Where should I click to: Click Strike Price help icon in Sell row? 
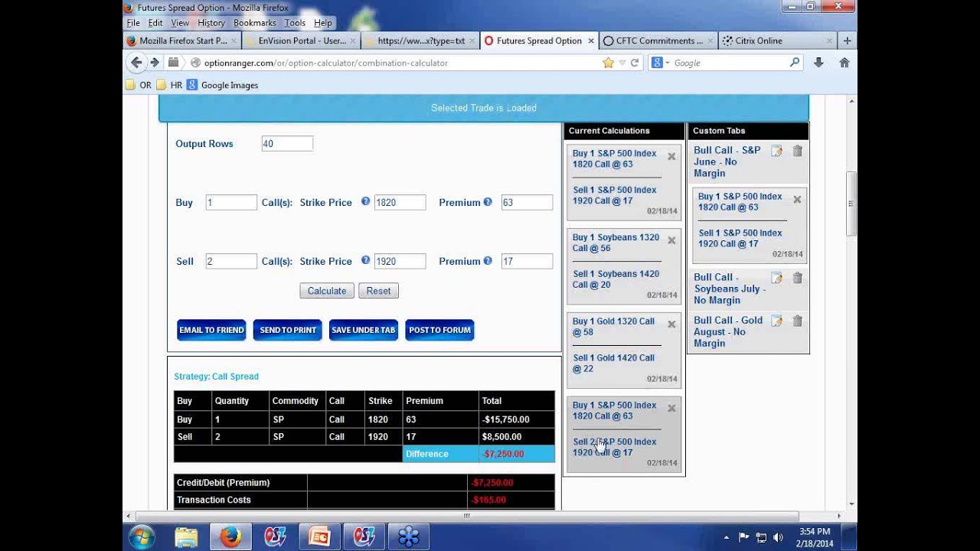click(x=365, y=261)
